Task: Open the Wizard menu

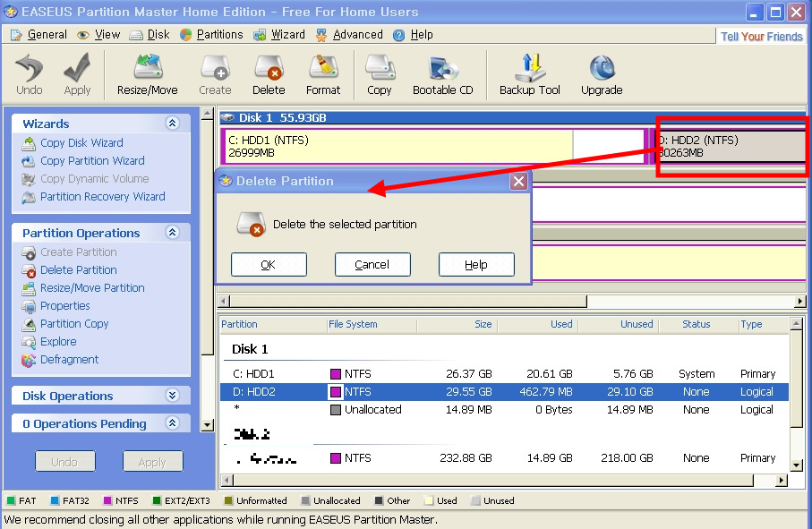Action: (279, 35)
